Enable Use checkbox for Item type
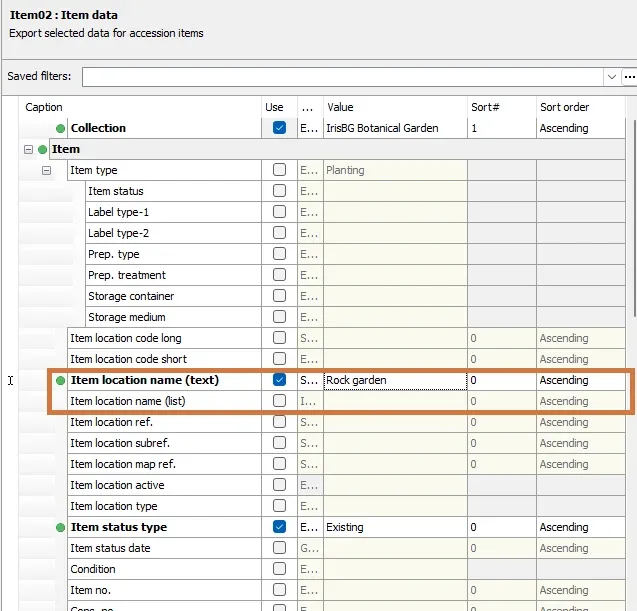This screenshot has height=611, width=637. 279,170
